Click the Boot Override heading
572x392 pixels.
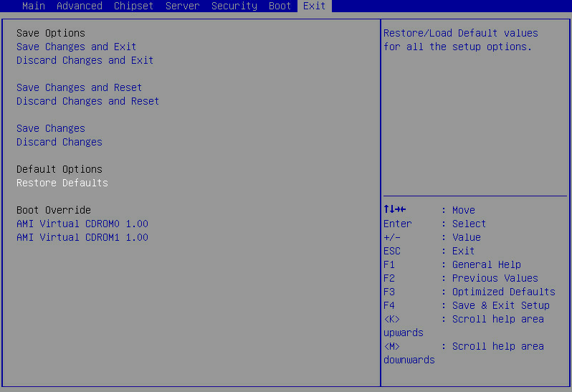click(x=54, y=210)
